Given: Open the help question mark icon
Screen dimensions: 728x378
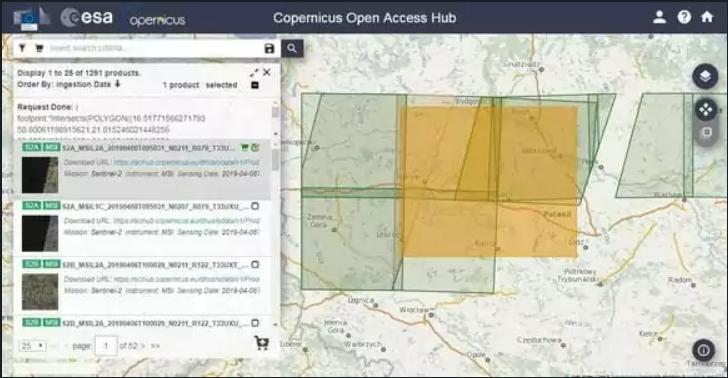Looking at the screenshot, I should 684,18.
